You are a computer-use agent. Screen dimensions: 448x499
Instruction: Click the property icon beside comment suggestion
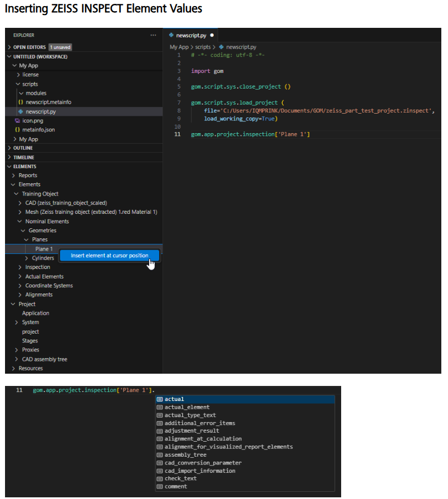160,486
